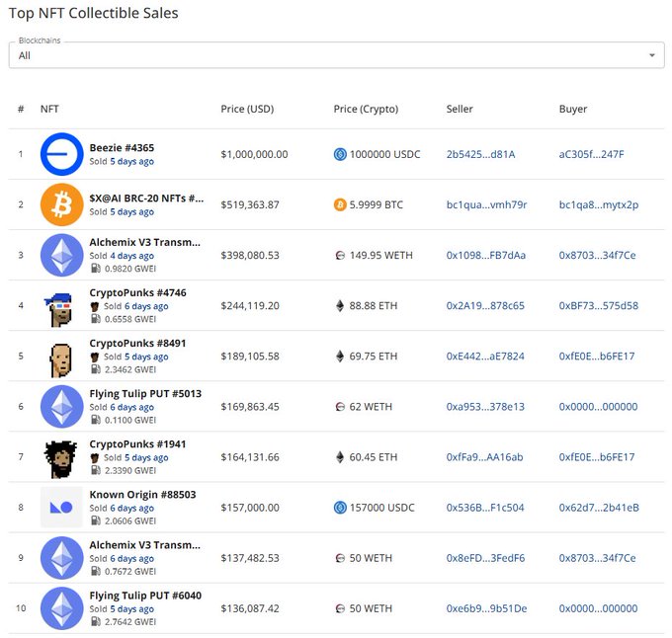Click the Beezie #4365 blue circle icon

[61, 154]
